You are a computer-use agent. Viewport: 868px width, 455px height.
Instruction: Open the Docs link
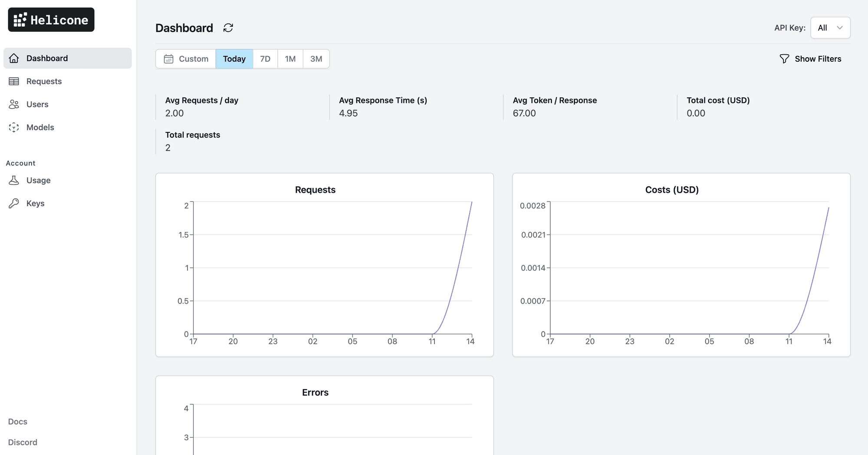pos(17,421)
